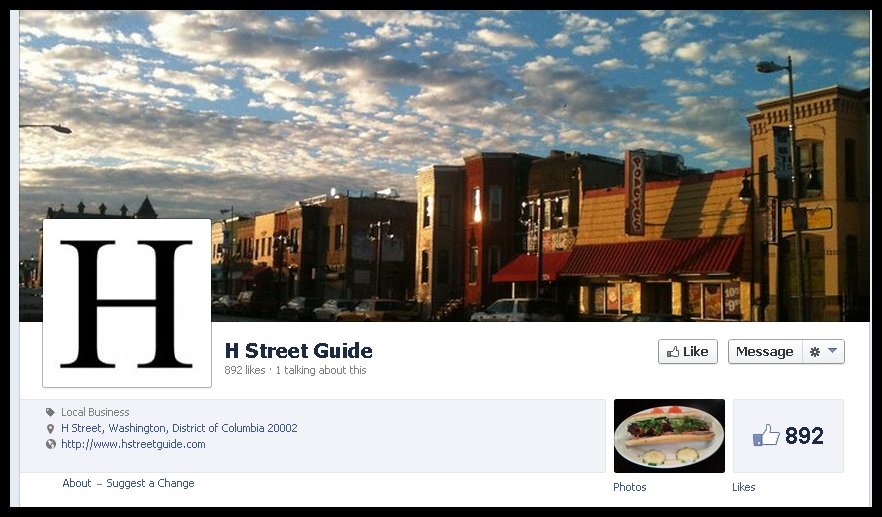Open the Likes tab label

tap(744, 487)
